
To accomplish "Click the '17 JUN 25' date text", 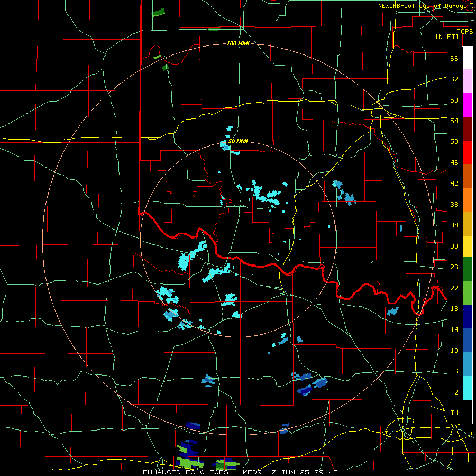I will pyautogui.click(x=289, y=472).
